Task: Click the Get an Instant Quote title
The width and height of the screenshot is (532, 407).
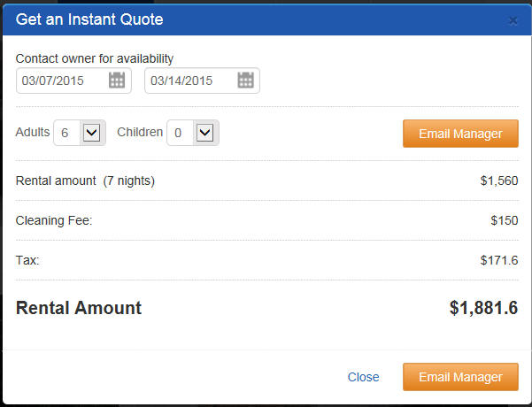Action: point(89,19)
